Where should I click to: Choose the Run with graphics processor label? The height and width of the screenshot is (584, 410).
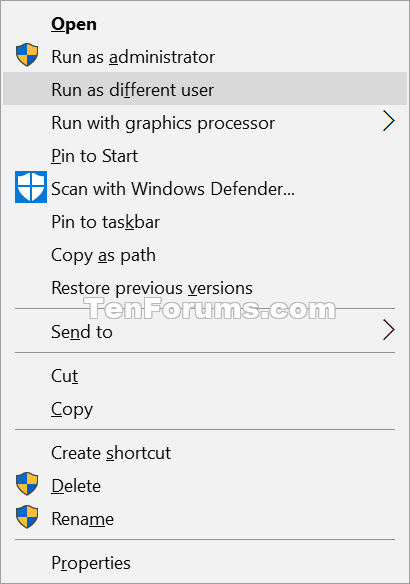(163, 123)
